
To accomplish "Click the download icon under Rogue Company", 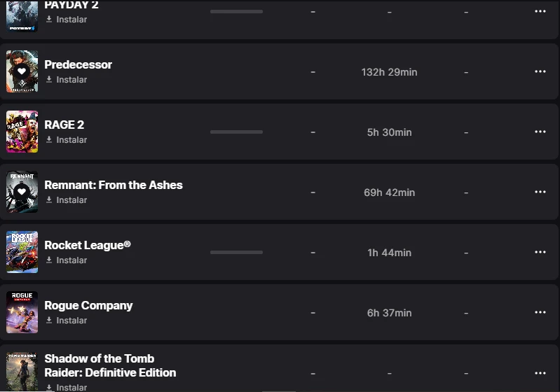I will click(x=49, y=321).
